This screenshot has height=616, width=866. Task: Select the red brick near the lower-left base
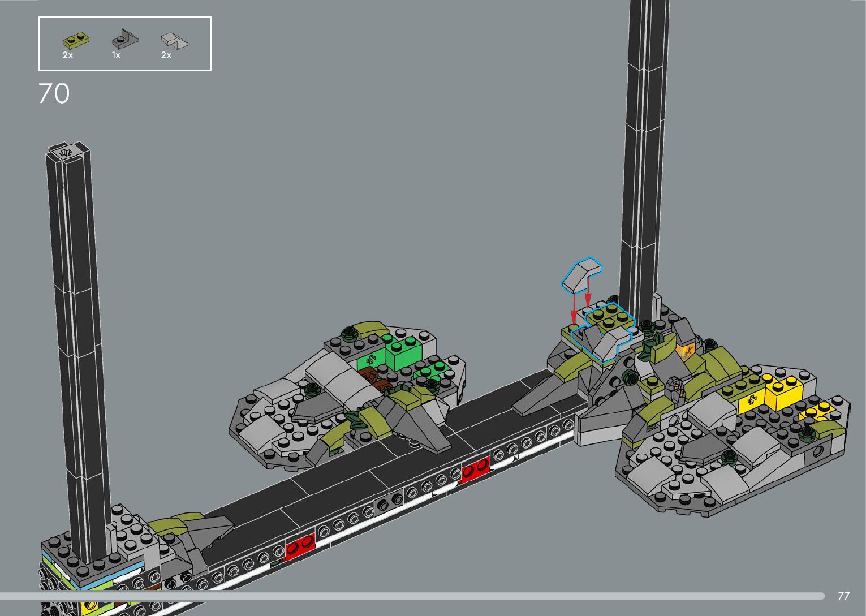click(300, 547)
